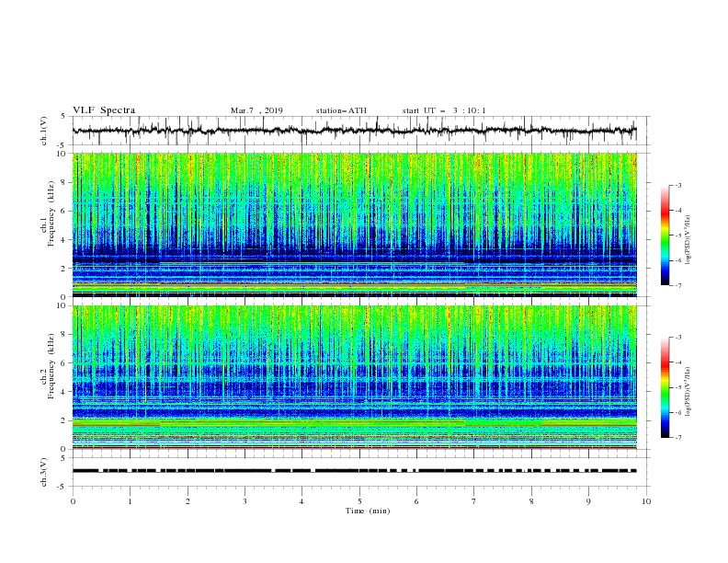Click the black ch.3 signal bar
The image size is (728, 563).
pyautogui.click(x=354, y=471)
